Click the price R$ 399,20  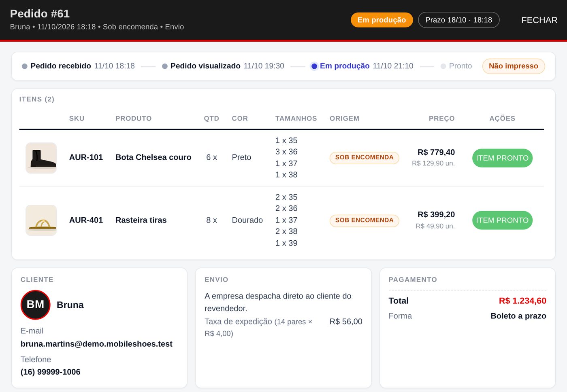point(436,214)
